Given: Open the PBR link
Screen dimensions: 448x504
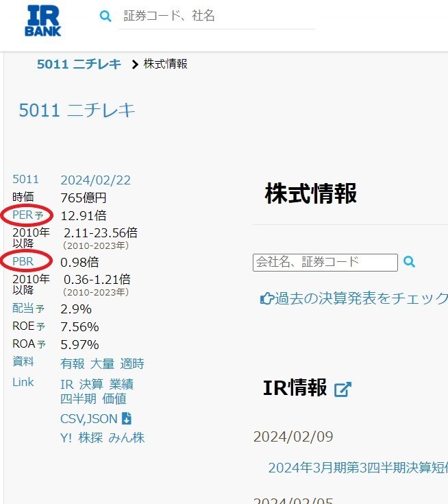Looking at the screenshot, I should [x=23, y=261].
